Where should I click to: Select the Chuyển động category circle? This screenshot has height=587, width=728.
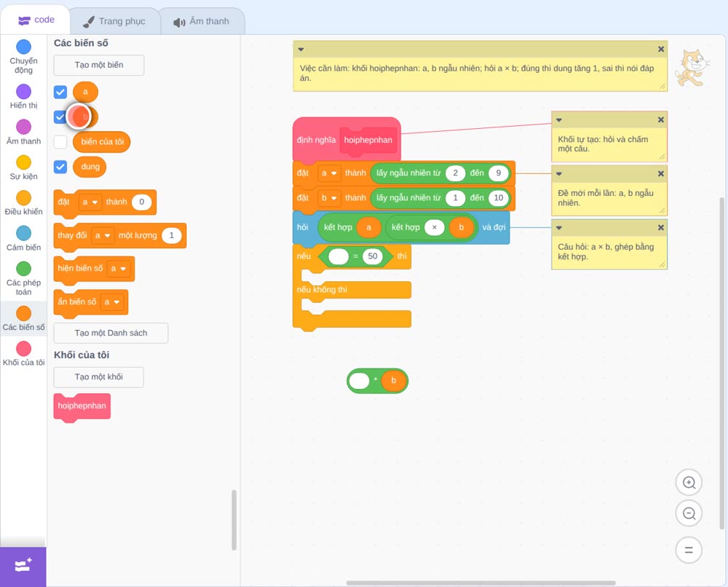(x=24, y=47)
